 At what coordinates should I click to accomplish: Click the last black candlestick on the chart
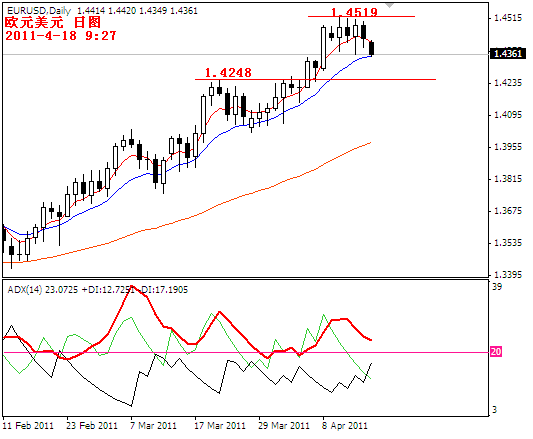[372, 48]
